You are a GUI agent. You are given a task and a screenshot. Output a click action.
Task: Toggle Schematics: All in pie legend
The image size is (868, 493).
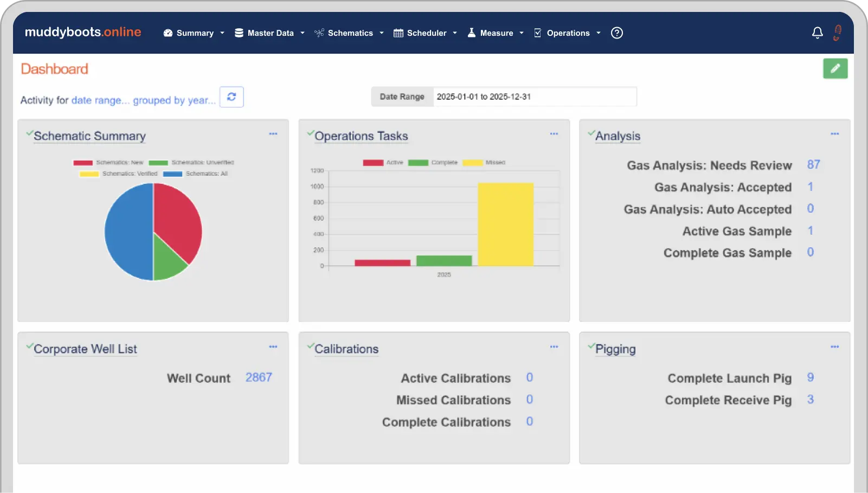[196, 174]
